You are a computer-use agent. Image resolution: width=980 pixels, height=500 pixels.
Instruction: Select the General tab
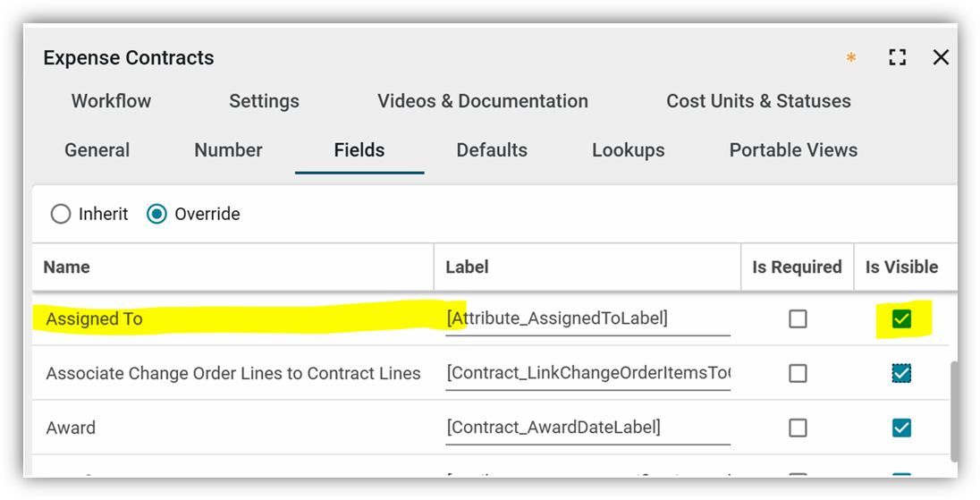[x=97, y=150]
